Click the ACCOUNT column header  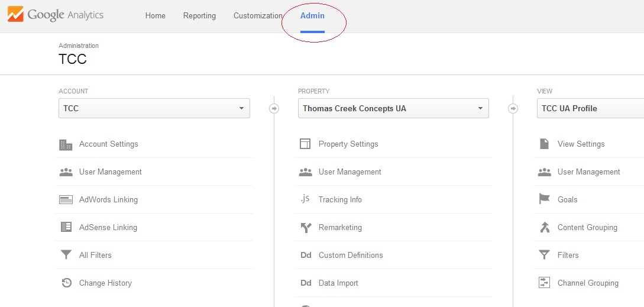[x=73, y=91]
